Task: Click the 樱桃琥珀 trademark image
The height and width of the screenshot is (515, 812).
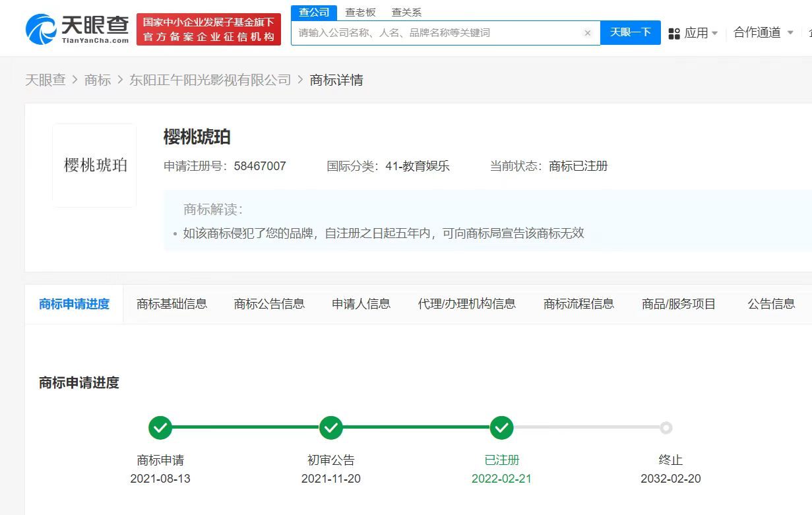Action: [94, 164]
